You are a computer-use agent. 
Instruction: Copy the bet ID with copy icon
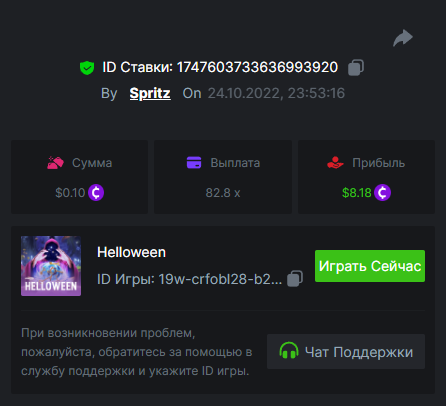pos(356,68)
